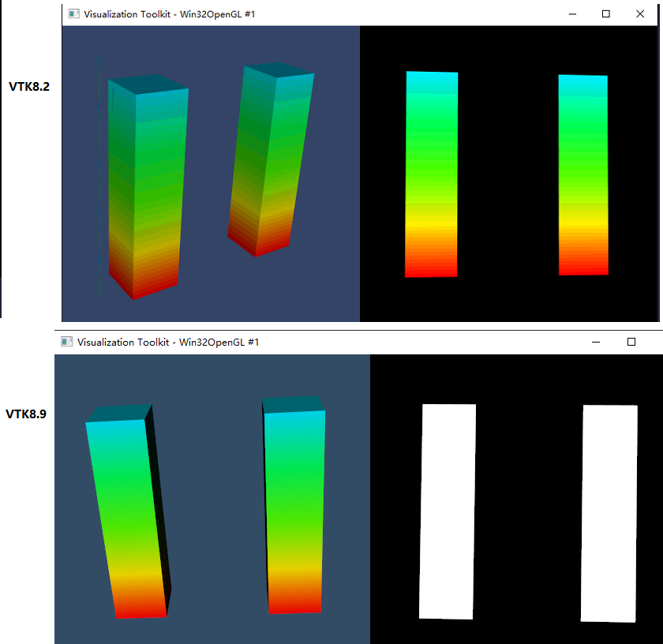Click the left white bar in VTK8.9 black viewport

448,511
